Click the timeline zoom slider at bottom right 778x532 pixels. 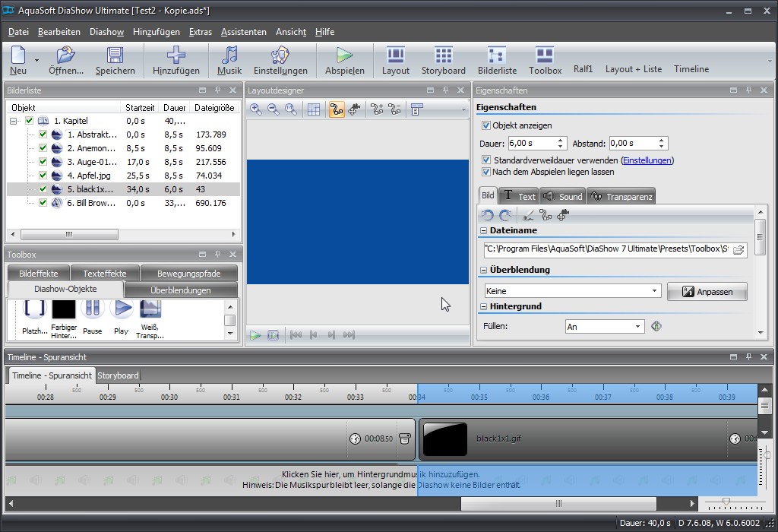coord(727,502)
